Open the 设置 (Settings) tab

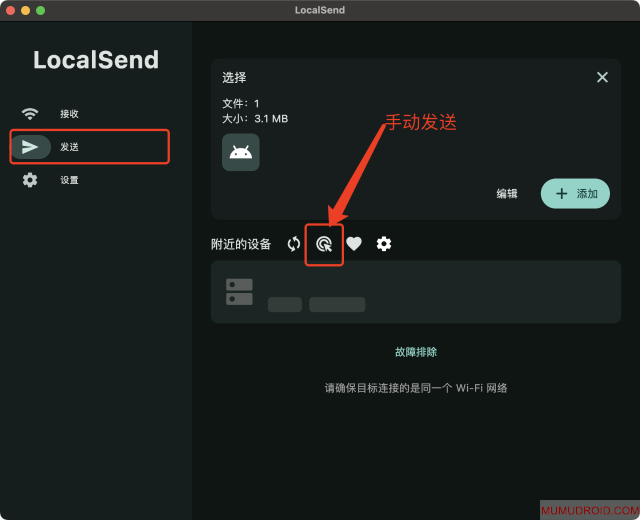[69, 180]
